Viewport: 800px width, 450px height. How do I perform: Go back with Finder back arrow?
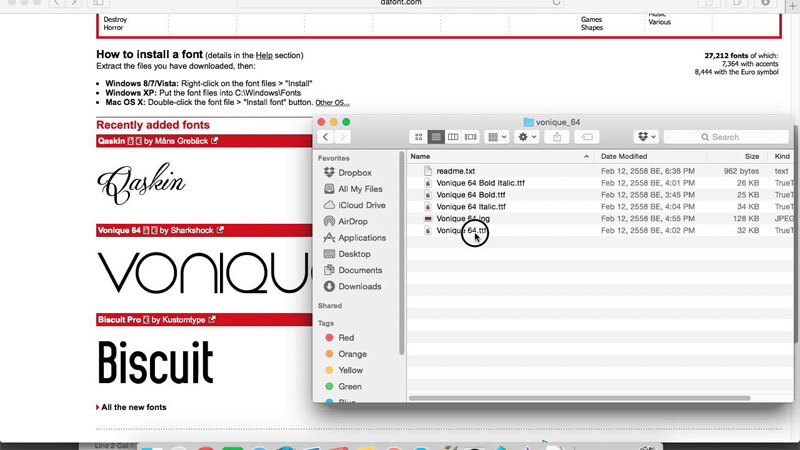coord(326,137)
